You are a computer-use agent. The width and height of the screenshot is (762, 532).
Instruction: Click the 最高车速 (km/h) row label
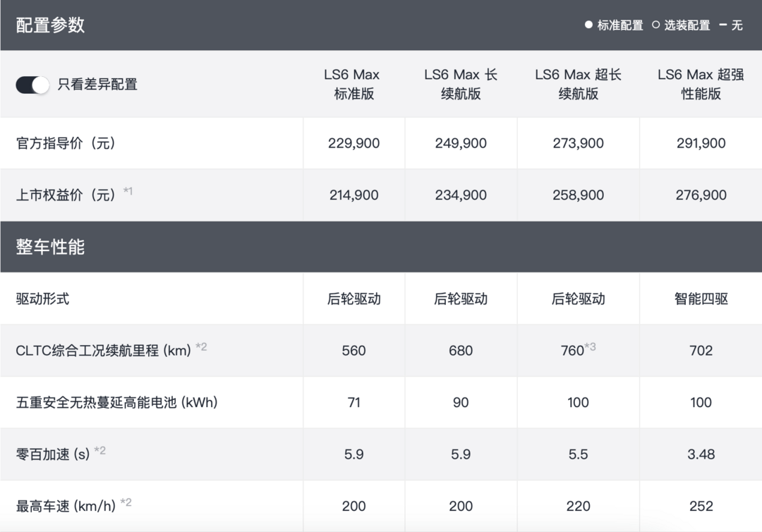(66, 507)
